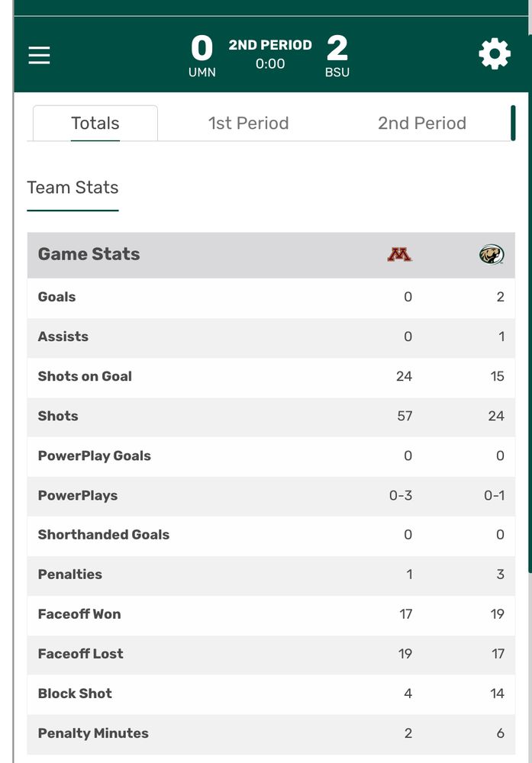Click the UMN score of 0

202,49
